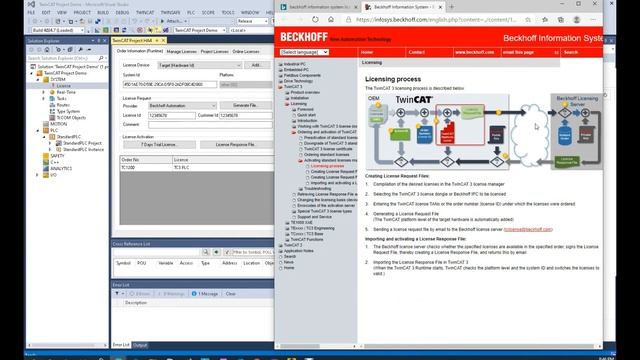640x360 pixels.
Task: Open the TWINCAT menu
Action: 145,13
